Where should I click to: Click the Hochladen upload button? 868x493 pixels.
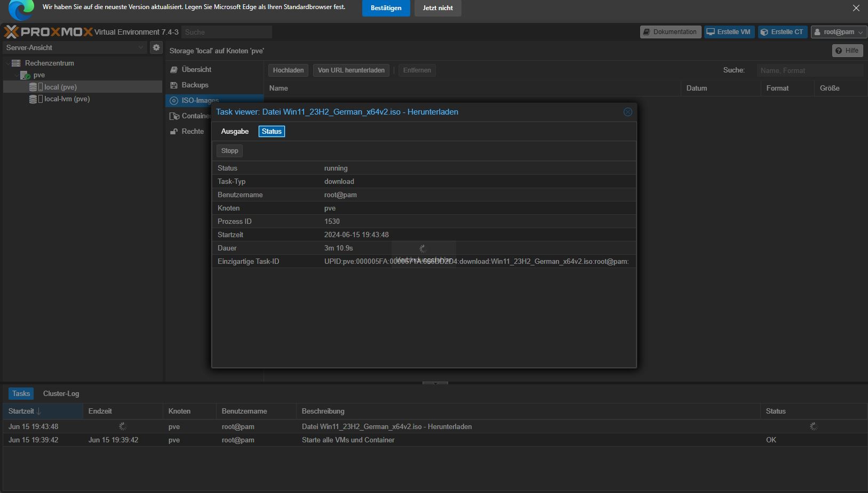(288, 70)
